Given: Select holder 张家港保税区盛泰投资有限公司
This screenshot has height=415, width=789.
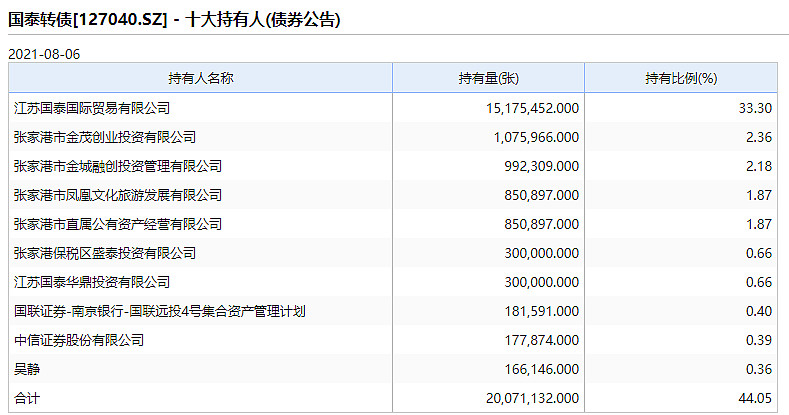Looking at the screenshot, I should click(x=105, y=253).
